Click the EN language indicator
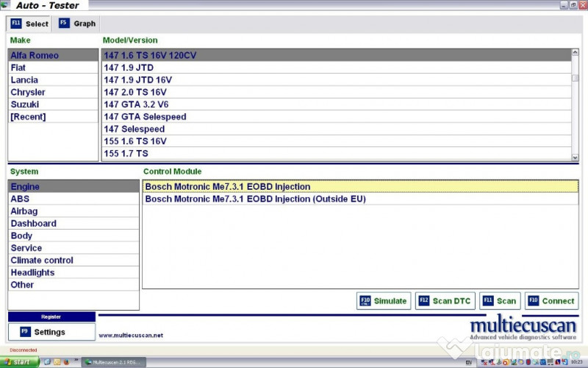This screenshot has height=368, width=588. (x=469, y=363)
